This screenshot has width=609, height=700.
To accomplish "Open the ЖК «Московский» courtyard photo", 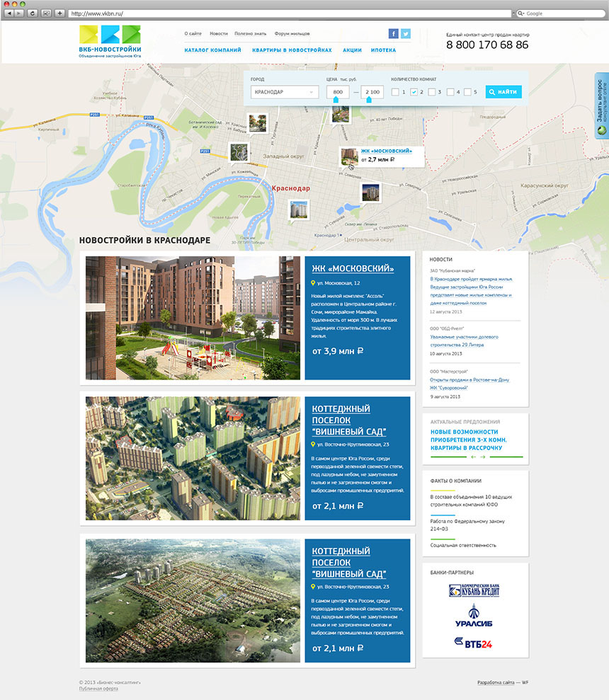I will coord(193,318).
